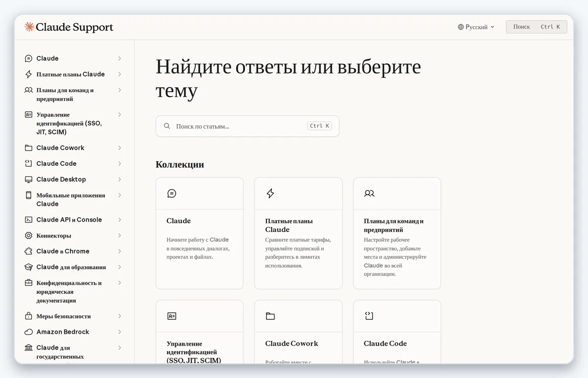Click the puzzle icon beside Claude в Chrome
The image size is (588, 378).
coord(28,251)
